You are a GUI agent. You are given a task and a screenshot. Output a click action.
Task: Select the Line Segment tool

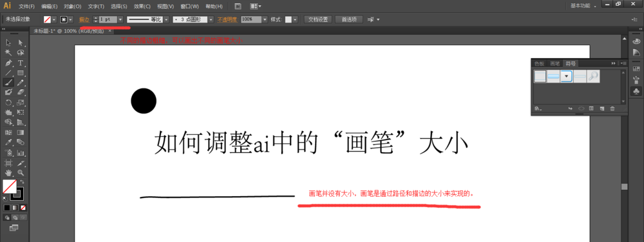coord(8,73)
